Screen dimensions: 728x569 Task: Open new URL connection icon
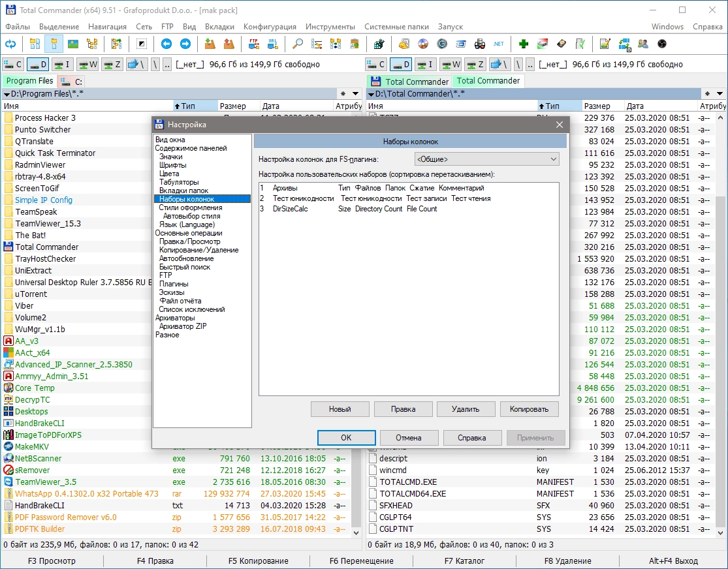pyautogui.click(x=272, y=44)
